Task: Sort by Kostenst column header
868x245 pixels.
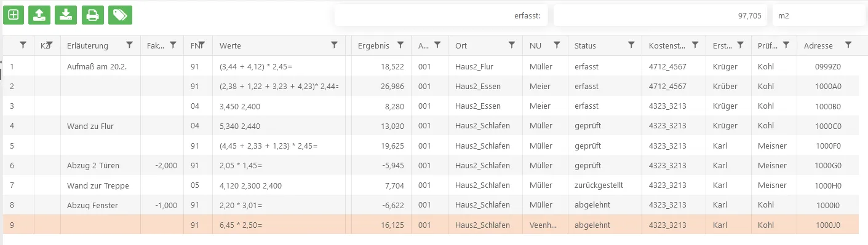Action: coord(667,45)
